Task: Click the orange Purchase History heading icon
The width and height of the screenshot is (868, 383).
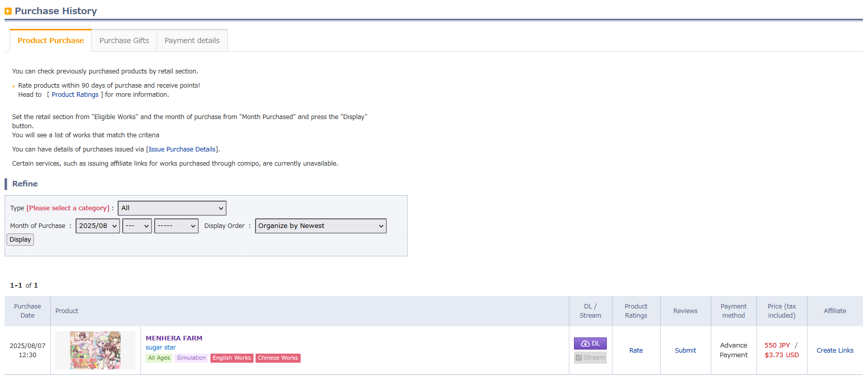Action: click(8, 11)
